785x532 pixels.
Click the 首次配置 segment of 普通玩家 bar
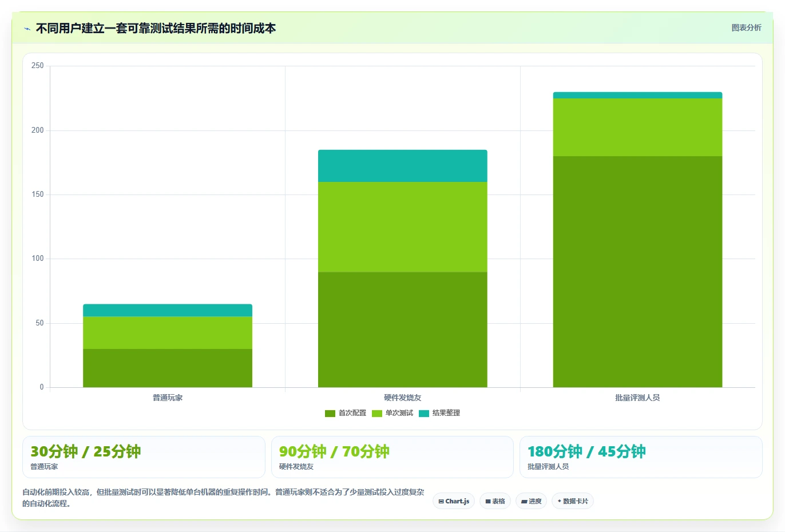[168, 368]
